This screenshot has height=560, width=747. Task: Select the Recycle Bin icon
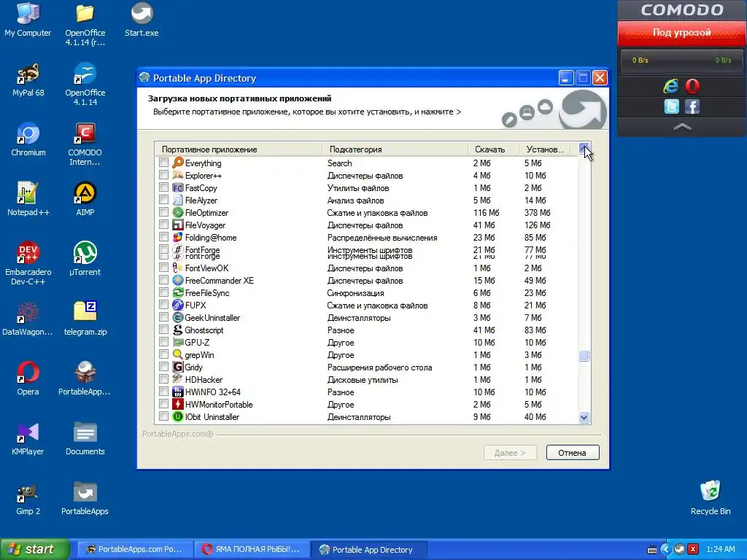711,498
